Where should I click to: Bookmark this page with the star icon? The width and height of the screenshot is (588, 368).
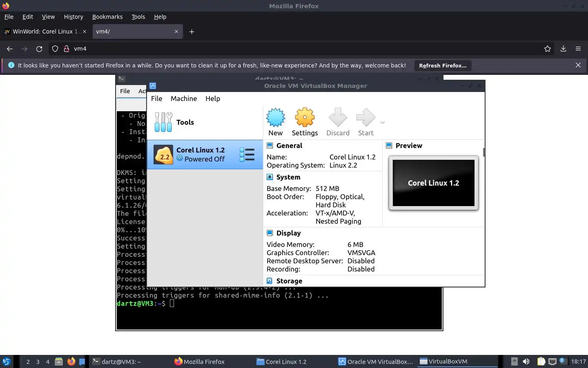point(548,49)
